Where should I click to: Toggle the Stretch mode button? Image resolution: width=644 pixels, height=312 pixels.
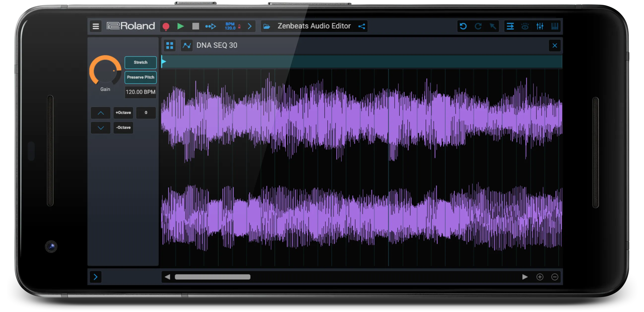pos(140,62)
